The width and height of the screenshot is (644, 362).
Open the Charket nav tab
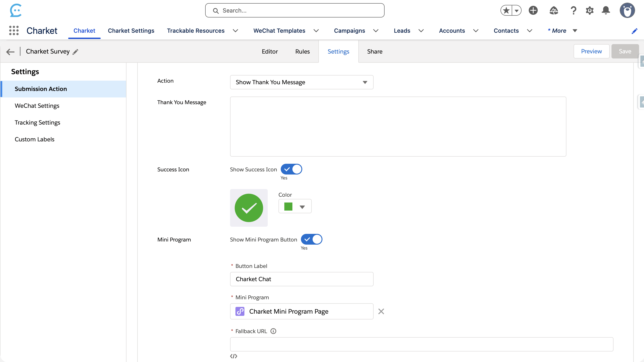click(x=84, y=31)
